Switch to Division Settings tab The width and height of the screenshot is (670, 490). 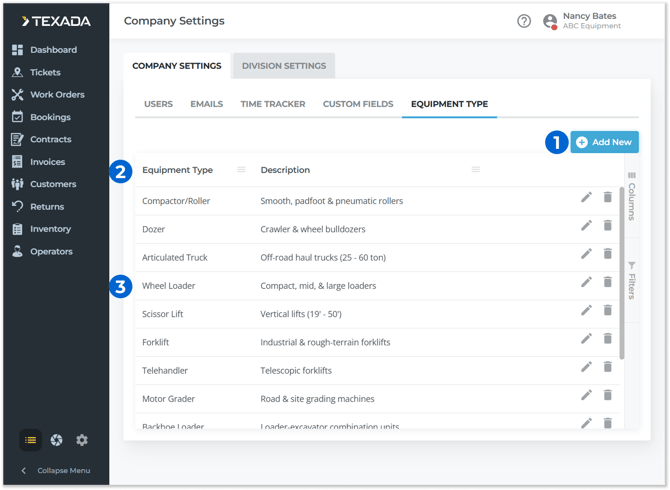284,66
